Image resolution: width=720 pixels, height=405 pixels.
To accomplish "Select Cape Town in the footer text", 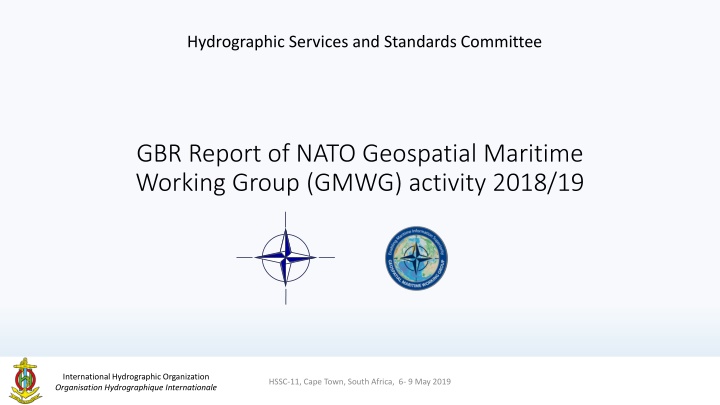I will 335,383.
